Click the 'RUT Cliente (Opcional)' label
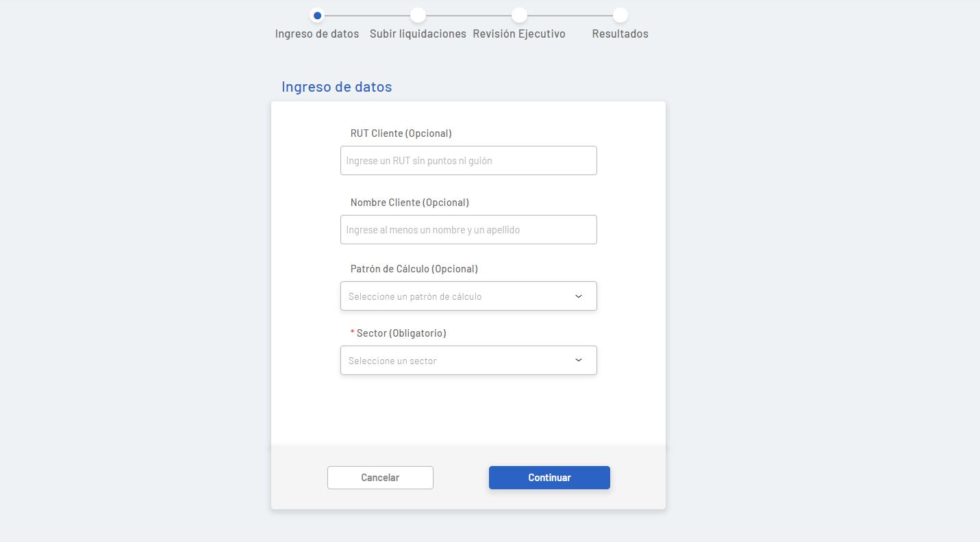980x542 pixels. tap(401, 133)
